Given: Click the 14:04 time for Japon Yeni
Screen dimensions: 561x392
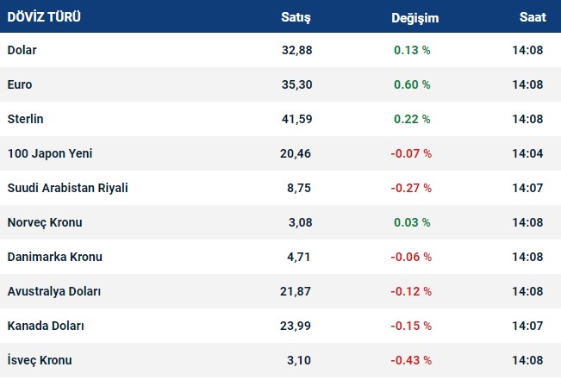Looking at the screenshot, I should tap(527, 153).
